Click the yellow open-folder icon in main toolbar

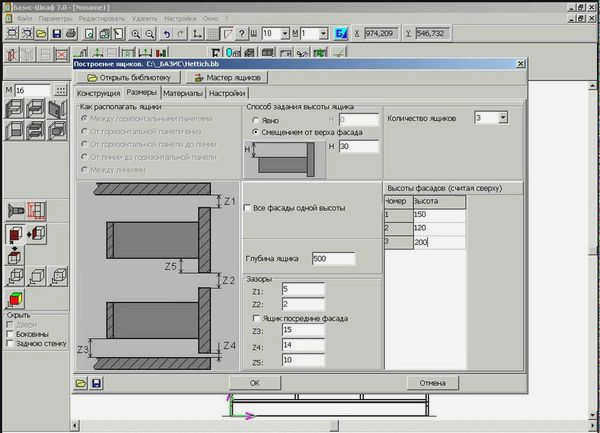coord(41,34)
